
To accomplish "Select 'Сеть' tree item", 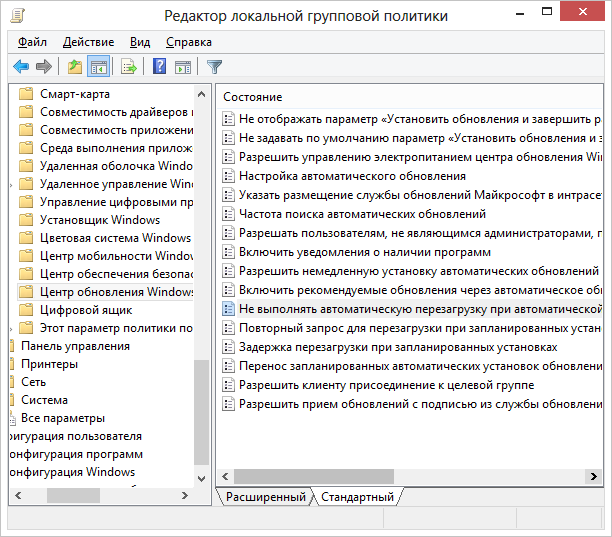I will pyautogui.click(x=34, y=382).
